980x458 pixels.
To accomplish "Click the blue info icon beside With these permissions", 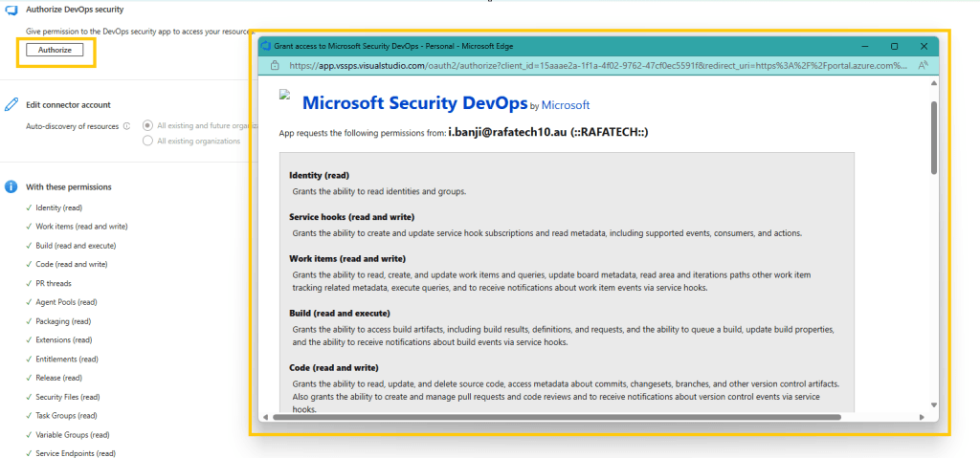I will (x=11, y=186).
